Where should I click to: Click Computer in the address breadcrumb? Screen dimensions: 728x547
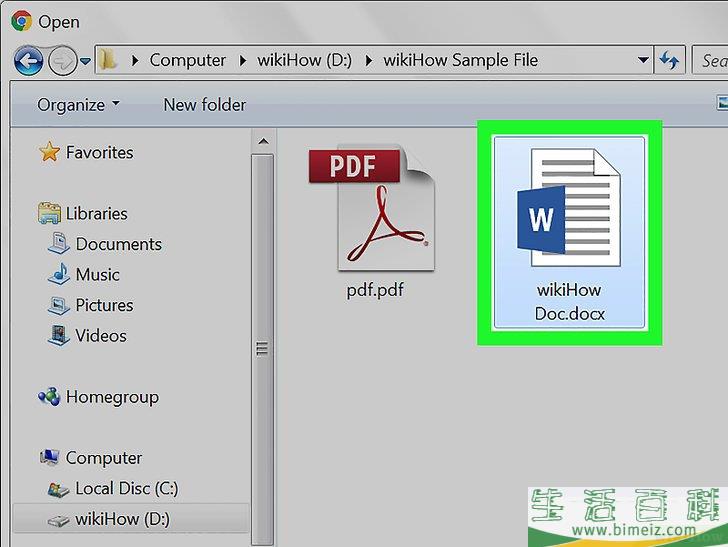(187, 60)
